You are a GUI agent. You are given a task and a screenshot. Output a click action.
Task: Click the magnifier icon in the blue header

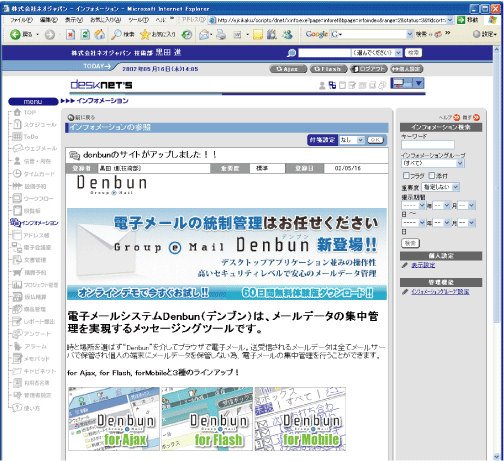point(291,53)
